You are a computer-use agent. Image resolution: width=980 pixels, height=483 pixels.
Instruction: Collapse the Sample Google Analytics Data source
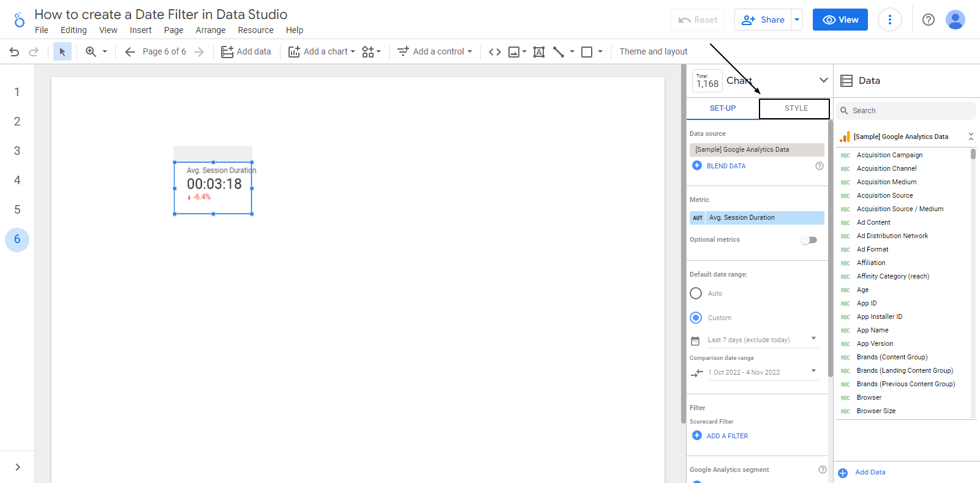click(x=971, y=137)
